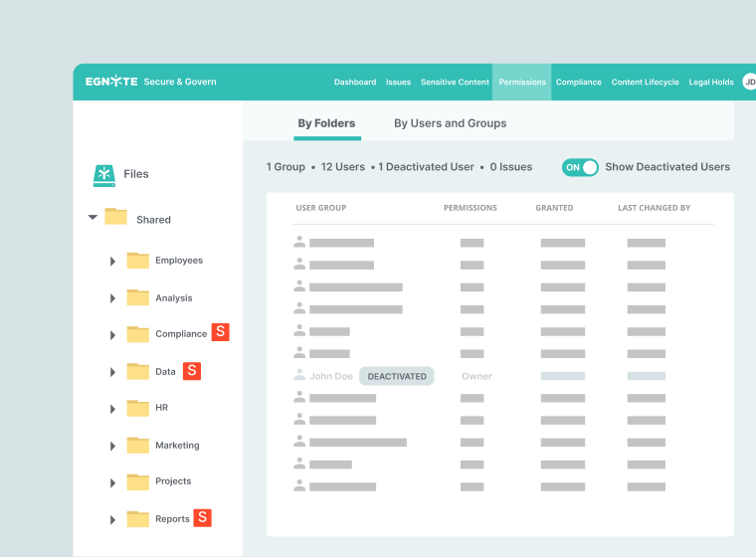Click the sensitive badge beside Reports folder
Image resolution: width=756 pixels, height=557 pixels.
tap(202, 518)
